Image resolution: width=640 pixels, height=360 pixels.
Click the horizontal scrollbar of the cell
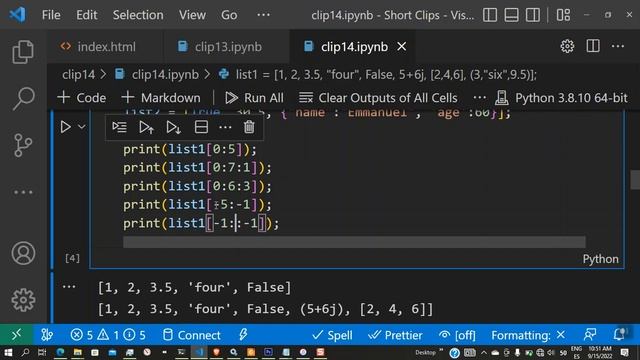[354, 242]
